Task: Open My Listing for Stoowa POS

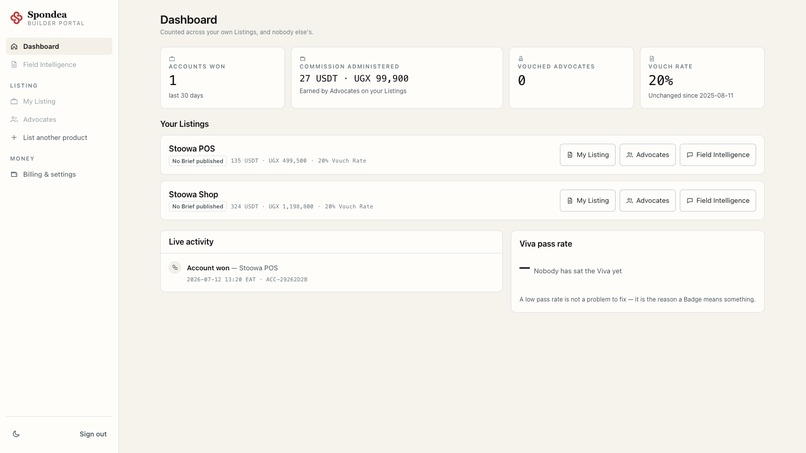Action: (588, 155)
